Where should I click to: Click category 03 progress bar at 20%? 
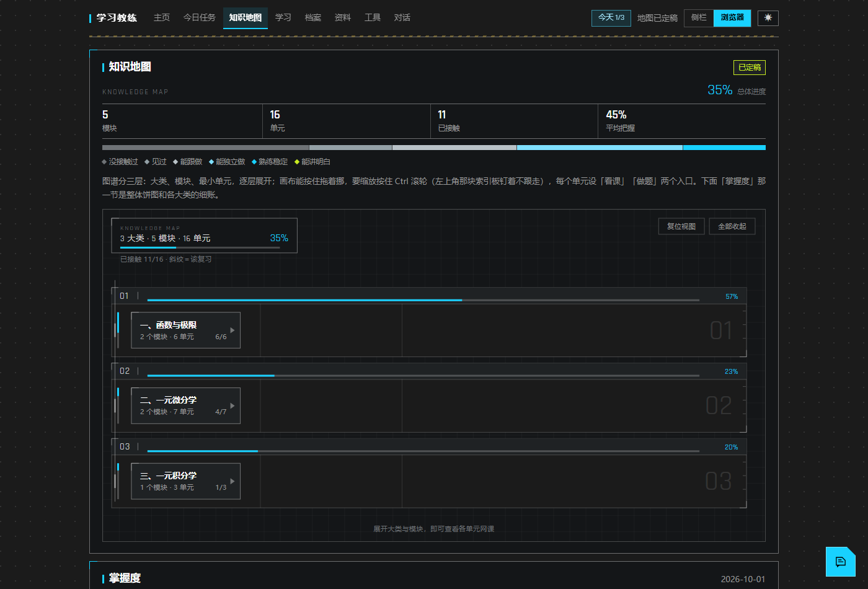point(423,451)
